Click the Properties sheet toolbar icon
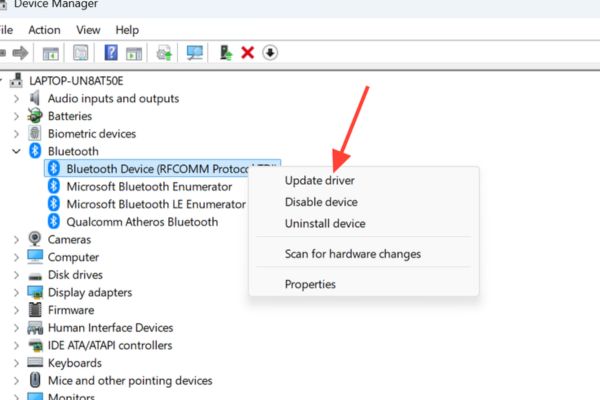 point(81,53)
